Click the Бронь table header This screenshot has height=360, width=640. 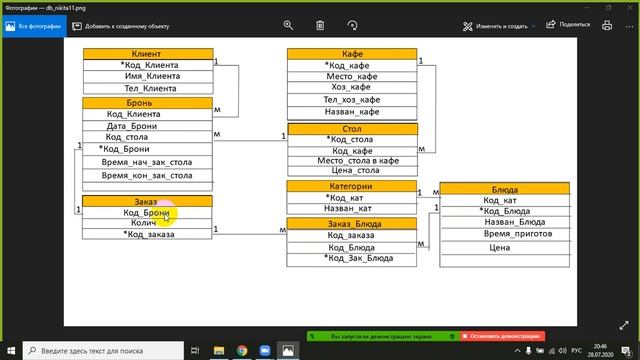[x=147, y=103]
